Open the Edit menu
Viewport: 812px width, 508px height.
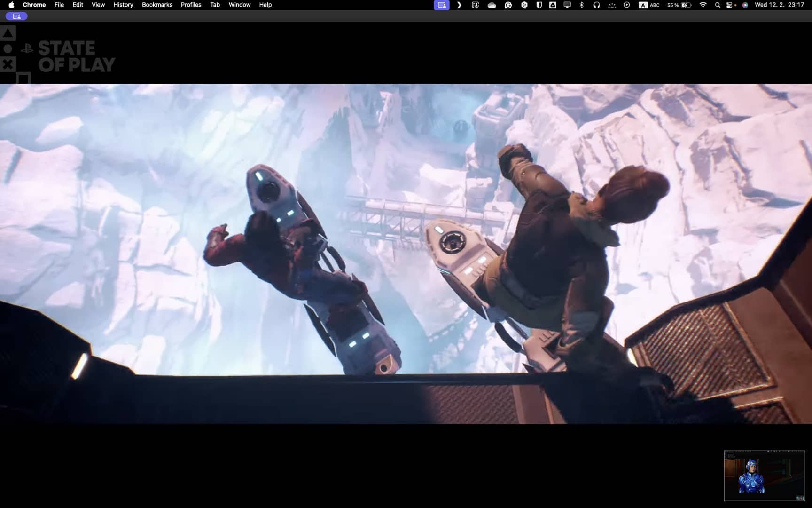coord(78,5)
